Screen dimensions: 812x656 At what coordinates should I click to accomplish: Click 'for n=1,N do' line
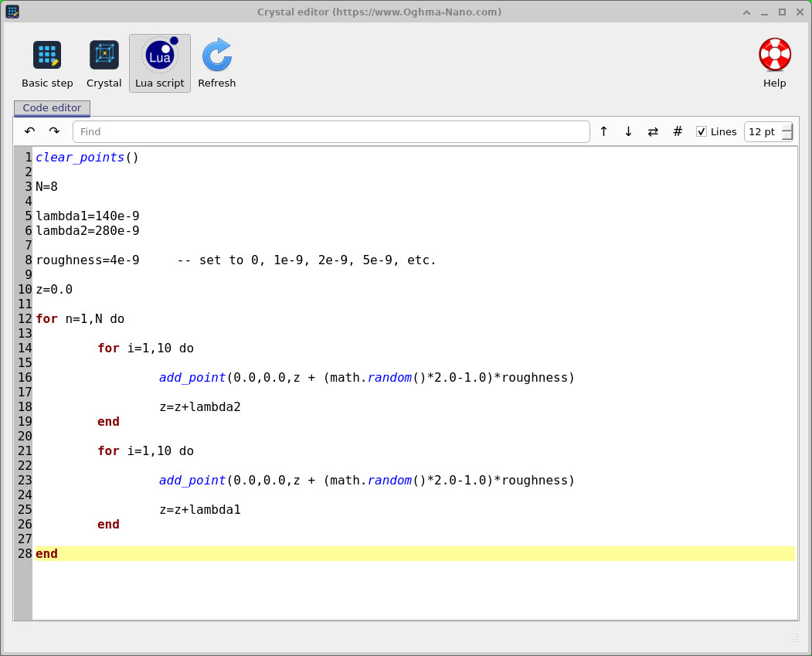[x=80, y=319]
